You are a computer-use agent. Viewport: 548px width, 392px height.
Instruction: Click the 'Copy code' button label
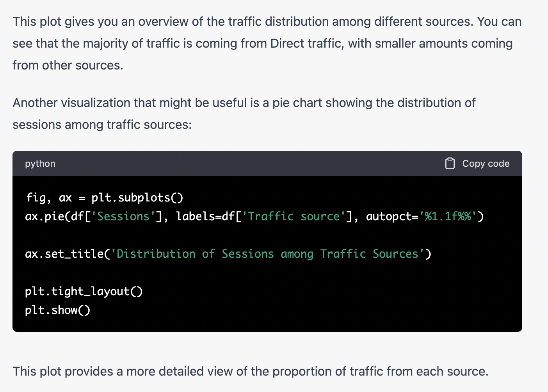[486, 164]
